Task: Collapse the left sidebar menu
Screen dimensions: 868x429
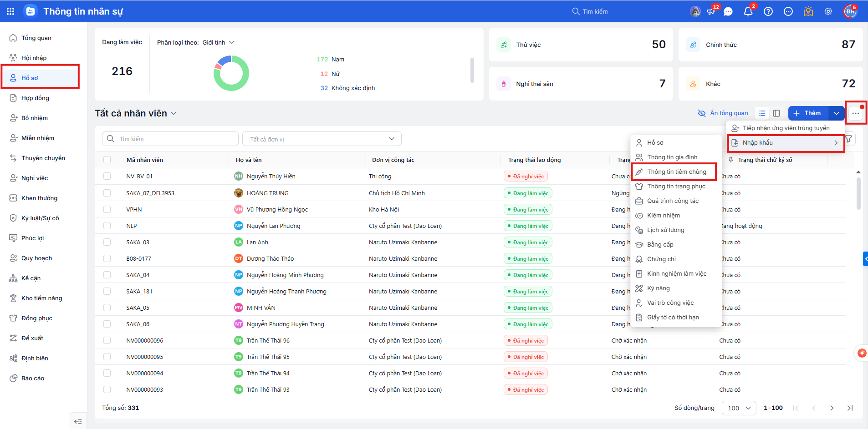Action: click(78, 422)
